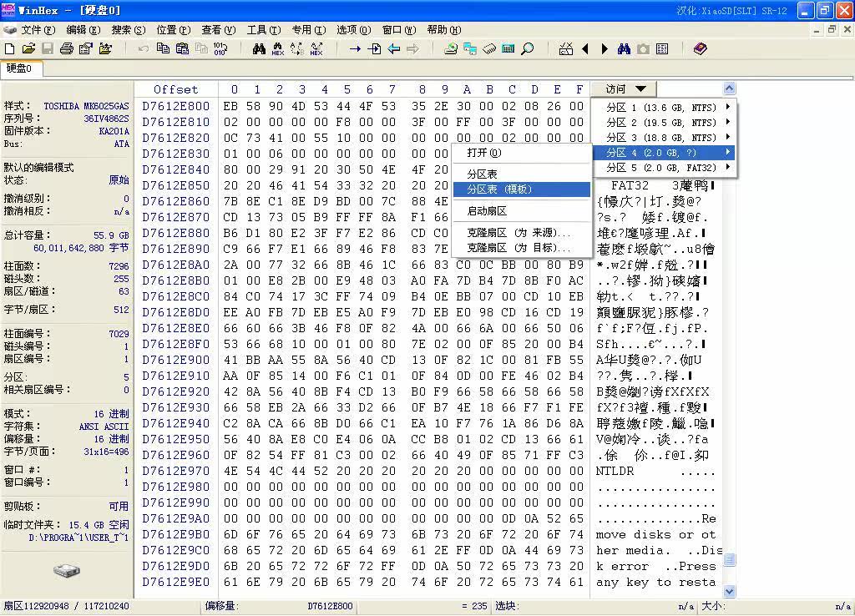Click the status bar sector 112920948 field
855x616 pixels.
point(67,606)
